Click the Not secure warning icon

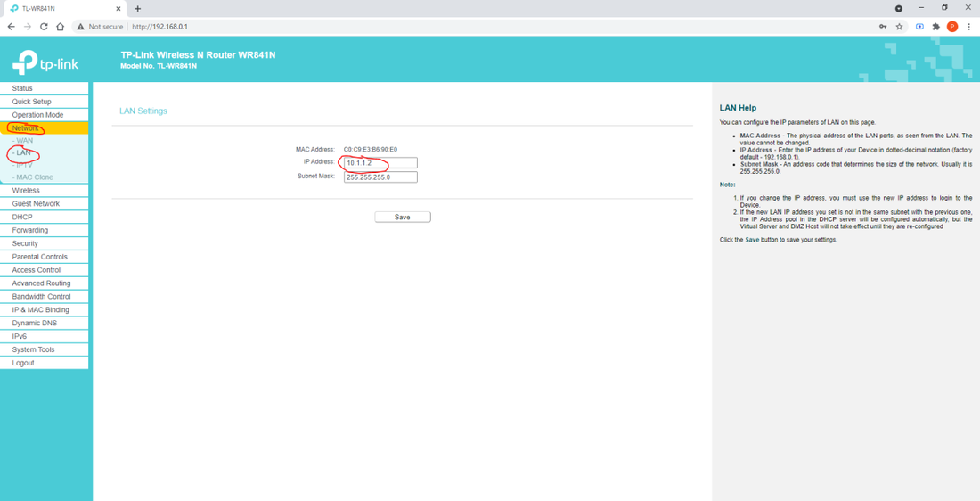click(80, 27)
